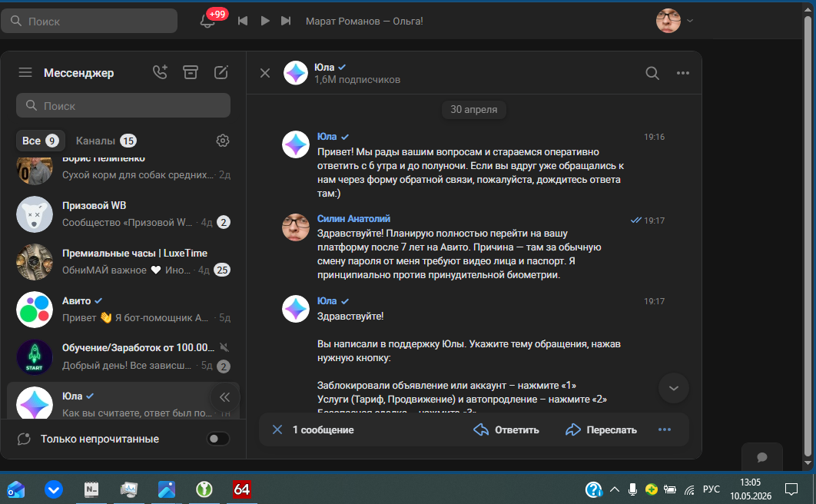
Task: Open the Photos app in taskbar
Action: (x=167, y=489)
